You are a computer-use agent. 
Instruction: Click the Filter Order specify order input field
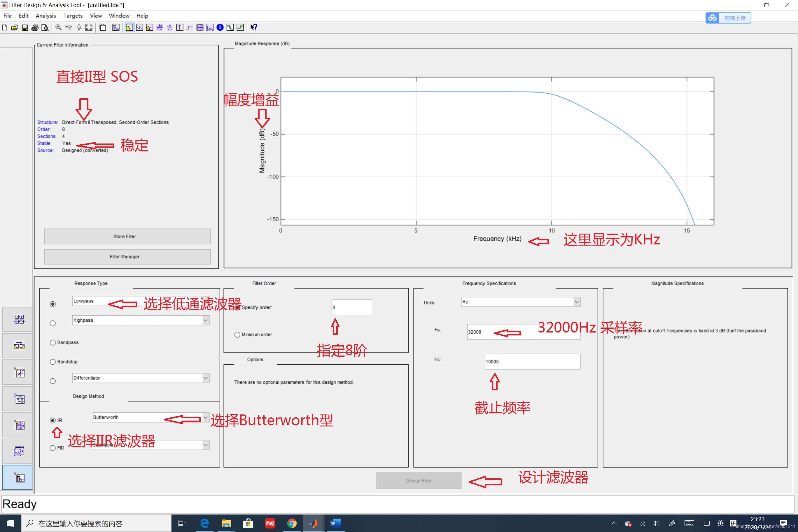[x=351, y=307]
